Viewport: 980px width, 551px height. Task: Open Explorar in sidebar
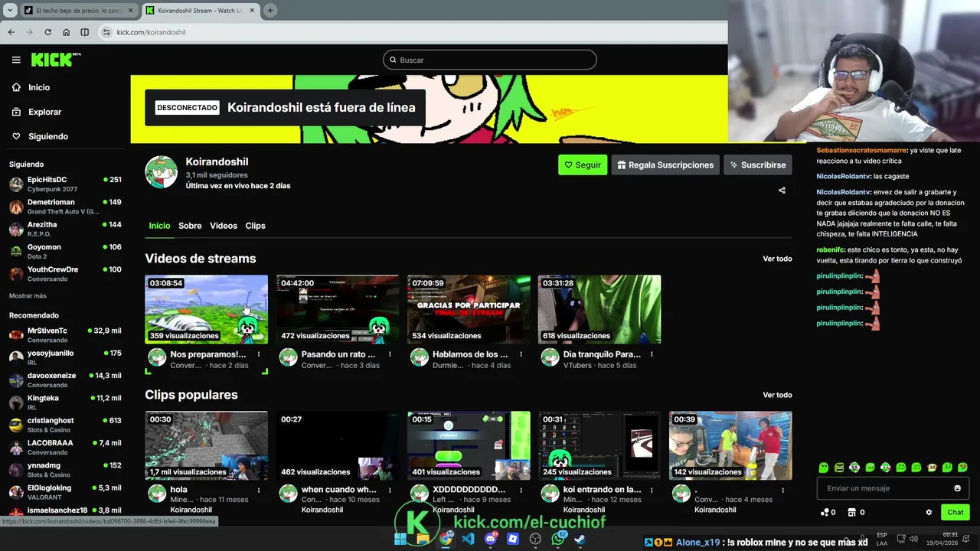[44, 112]
